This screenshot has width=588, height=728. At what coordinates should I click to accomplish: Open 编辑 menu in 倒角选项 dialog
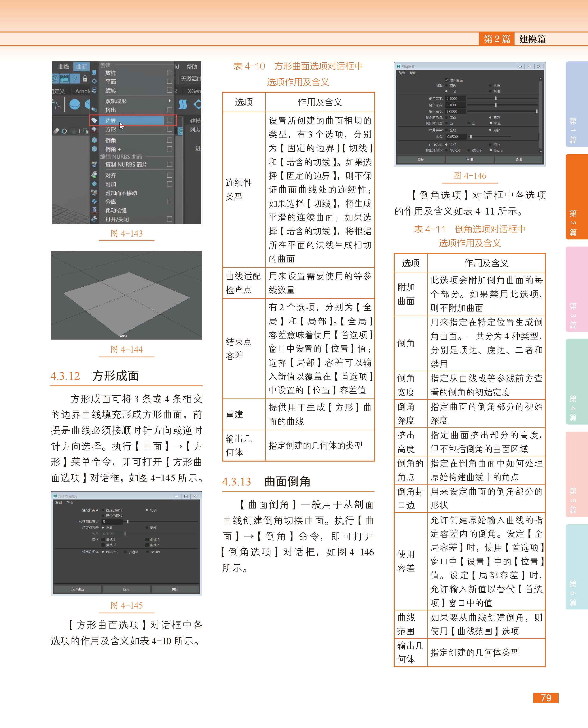[x=402, y=73]
